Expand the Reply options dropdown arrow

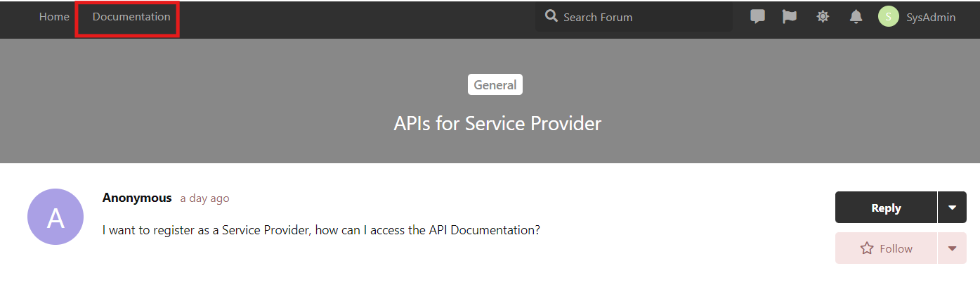point(952,208)
